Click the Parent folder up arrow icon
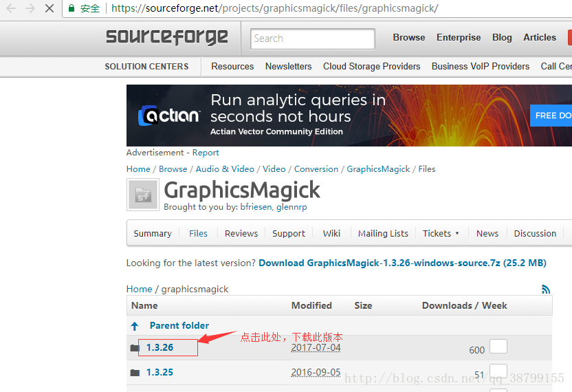Image resolution: width=572 pixels, height=392 pixels. point(135,326)
